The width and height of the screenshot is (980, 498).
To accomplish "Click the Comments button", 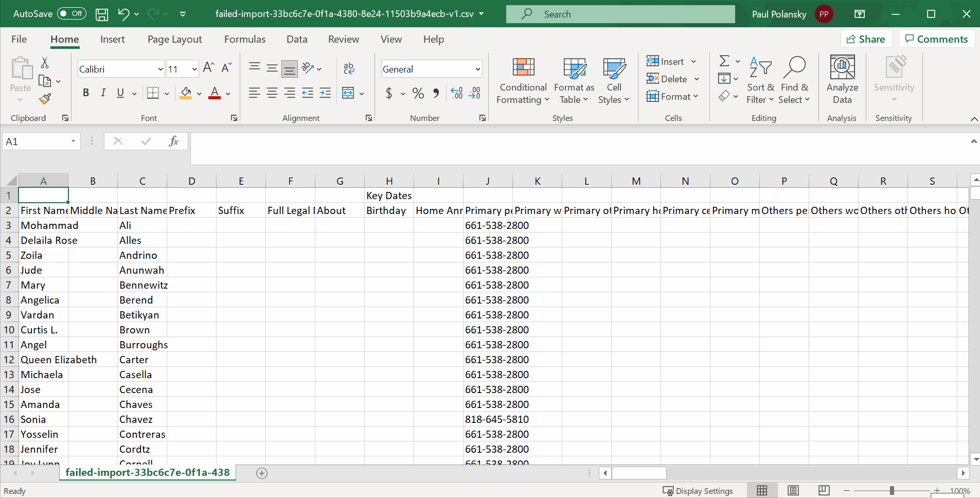I will coord(936,39).
